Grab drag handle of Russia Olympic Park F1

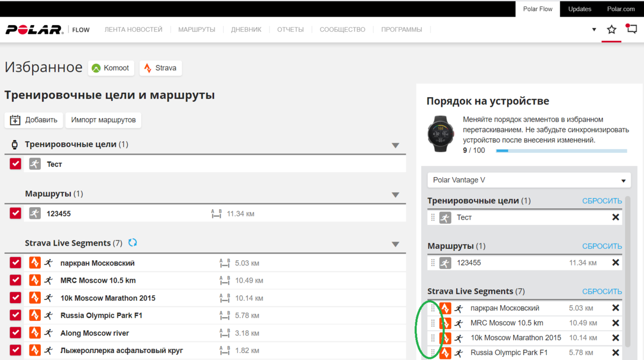pos(433,353)
